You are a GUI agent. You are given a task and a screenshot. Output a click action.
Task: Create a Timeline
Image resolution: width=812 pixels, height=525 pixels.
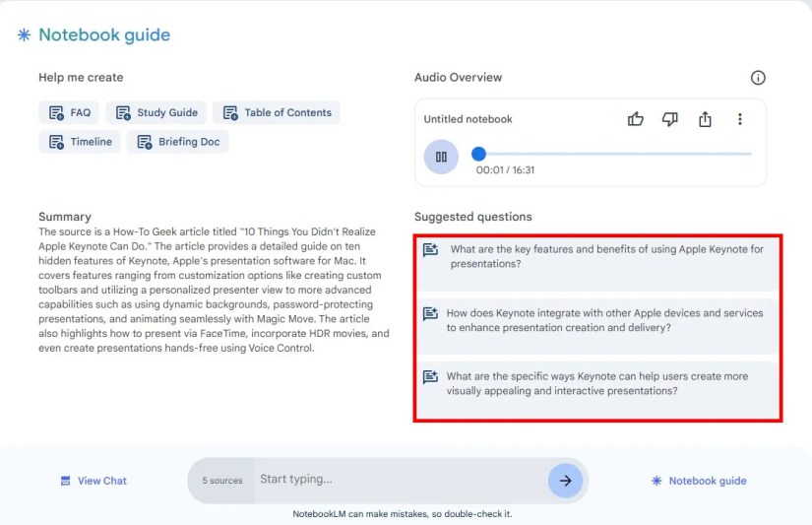(80, 142)
